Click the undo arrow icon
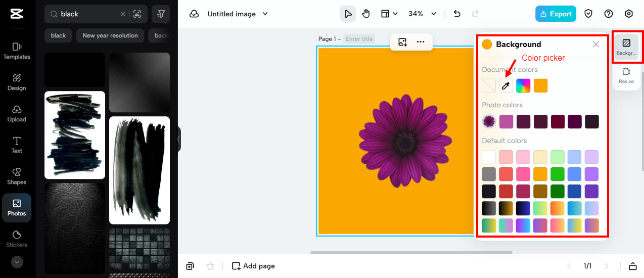644x278 pixels. coord(457,14)
